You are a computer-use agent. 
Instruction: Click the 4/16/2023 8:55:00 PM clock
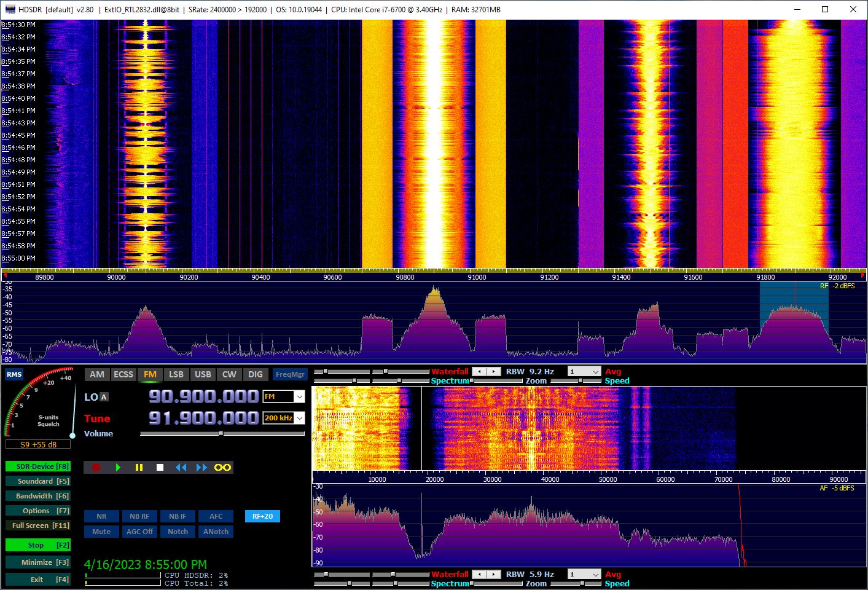tap(146, 564)
